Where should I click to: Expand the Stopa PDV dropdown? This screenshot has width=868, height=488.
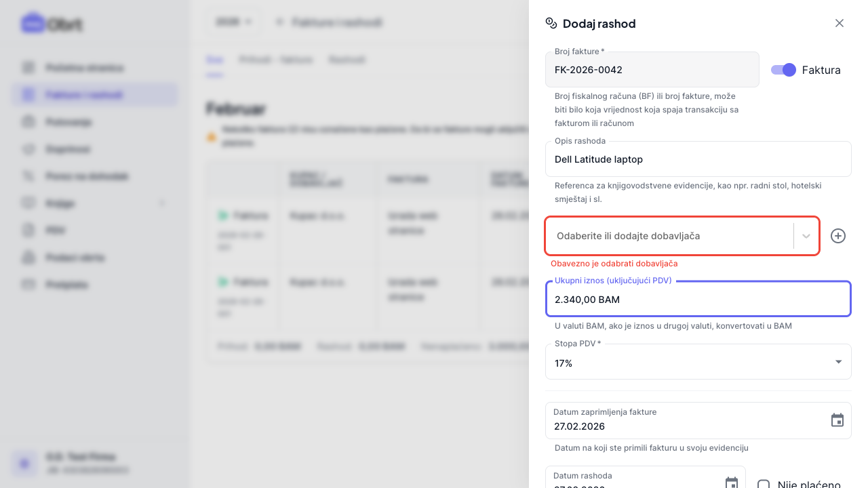839,362
